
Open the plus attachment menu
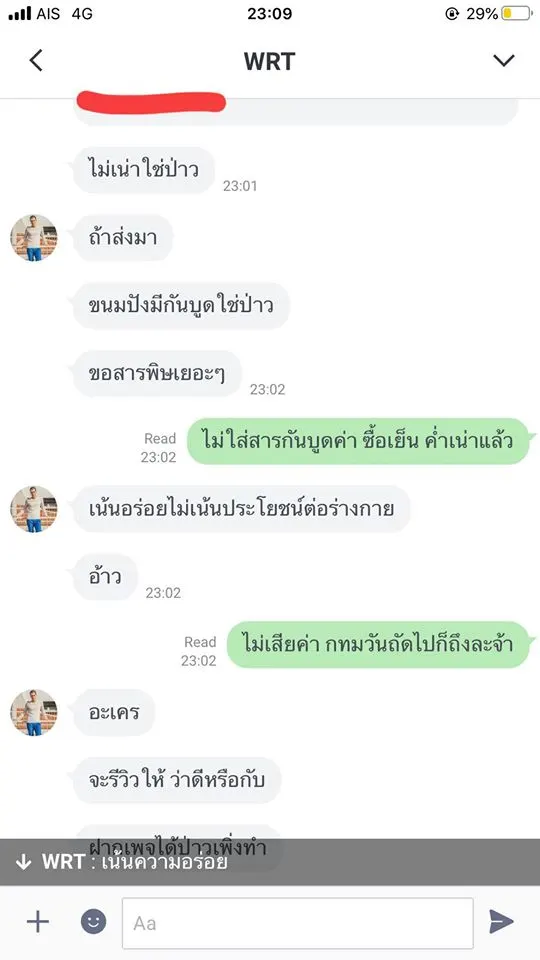coord(38,921)
